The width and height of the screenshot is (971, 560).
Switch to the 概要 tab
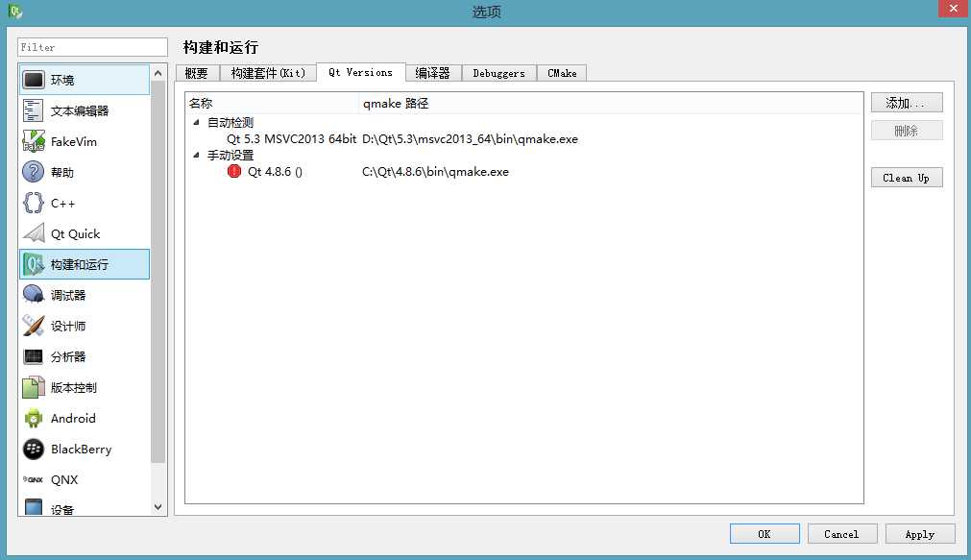tap(197, 73)
